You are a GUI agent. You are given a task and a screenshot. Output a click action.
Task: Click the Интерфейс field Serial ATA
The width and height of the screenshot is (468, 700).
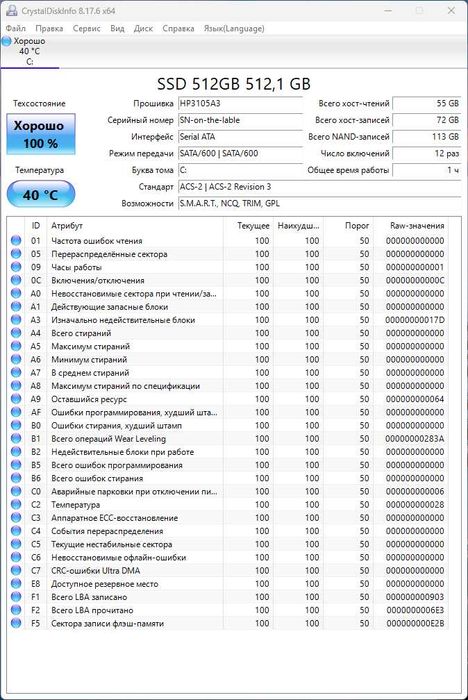(x=240, y=137)
